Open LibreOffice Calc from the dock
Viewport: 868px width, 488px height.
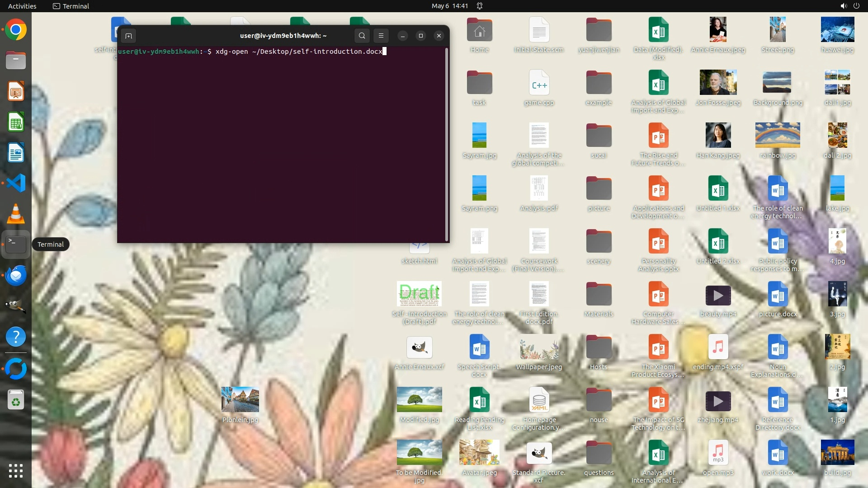point(16,122)
